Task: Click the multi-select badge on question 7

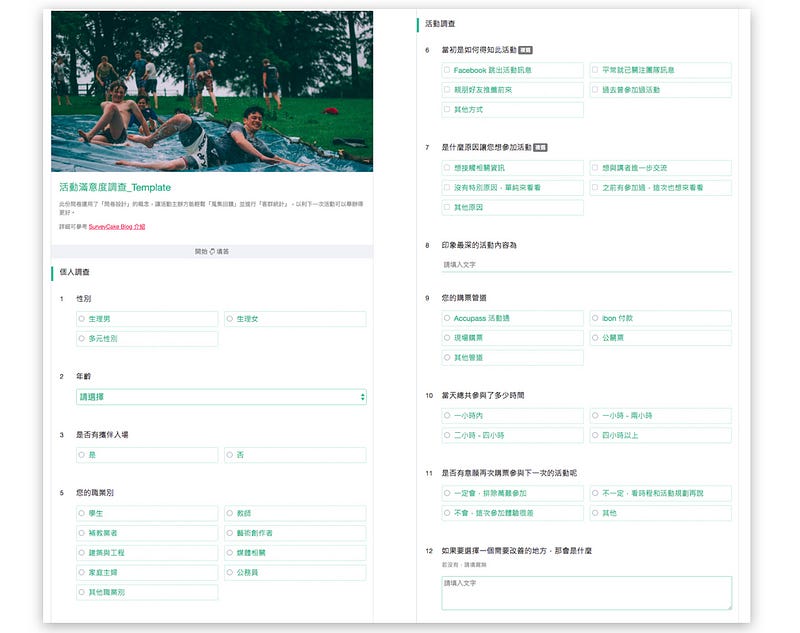Action: coord(540,147)
